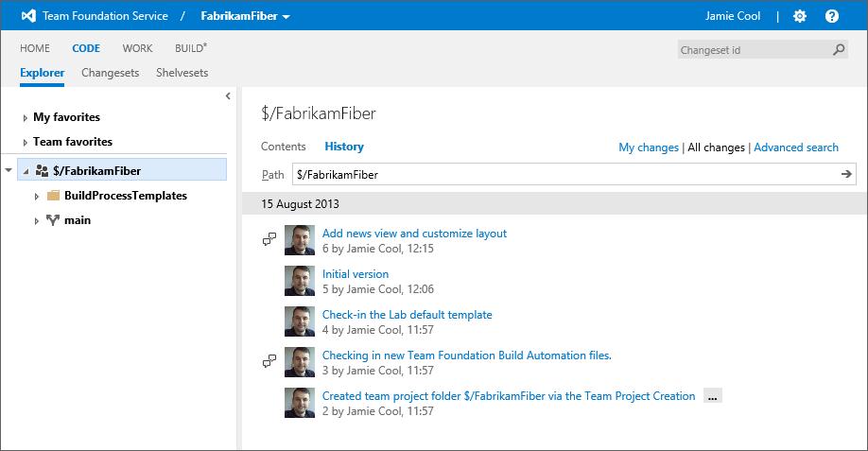
Task: Open Checking in new Team Foundation Build changeset
Action: point(467,356)
